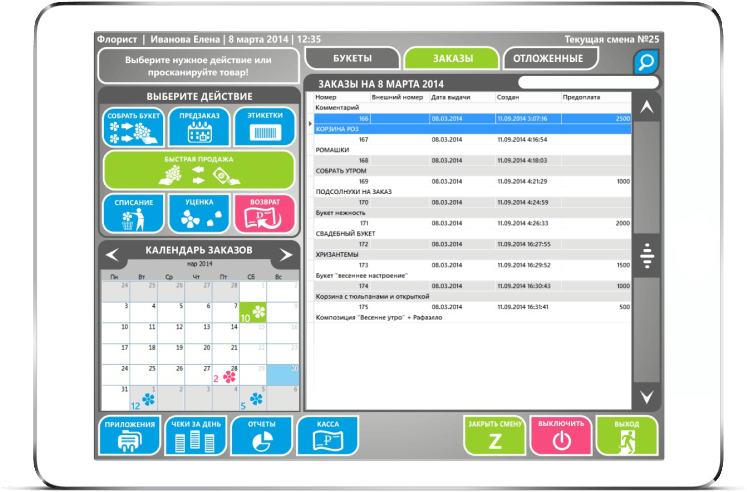Viewport: 747px width, 492px height.
Task: Select Букет "весеннее настроение" row
Action: 473,276
